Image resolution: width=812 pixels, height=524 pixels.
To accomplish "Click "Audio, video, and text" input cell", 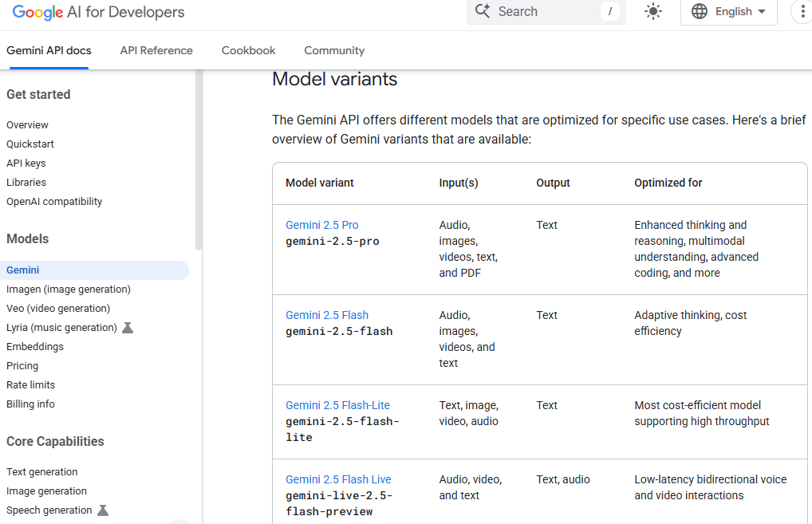I will tap(471, 487).
